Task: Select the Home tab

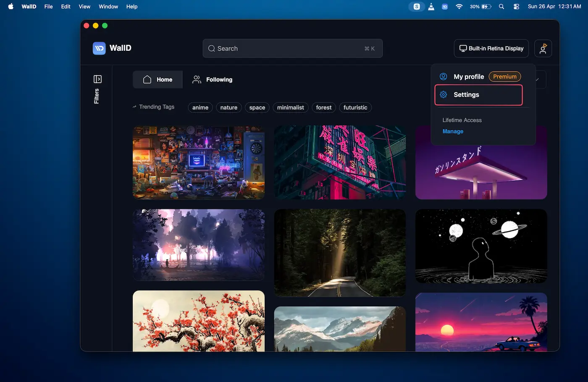Action: (157, 80)
